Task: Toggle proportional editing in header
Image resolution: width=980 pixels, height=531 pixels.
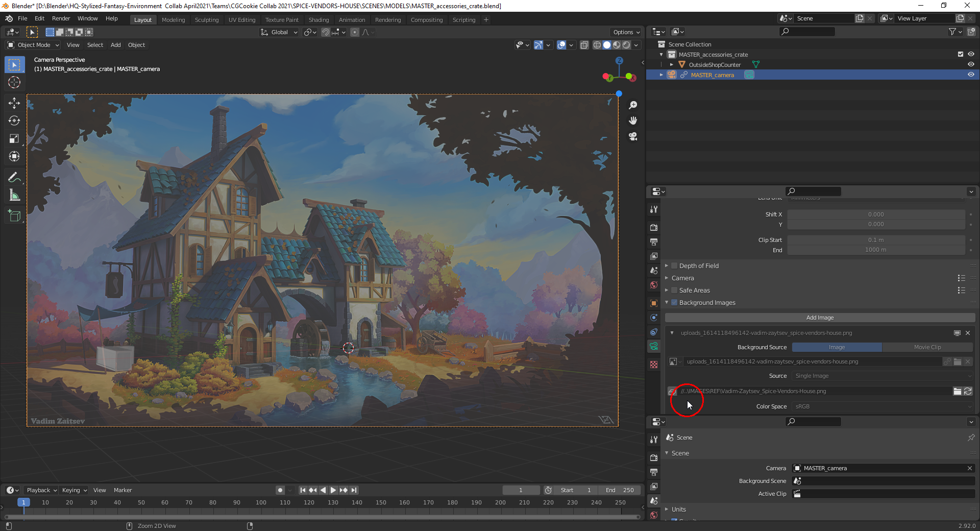Action: (355, 32)
